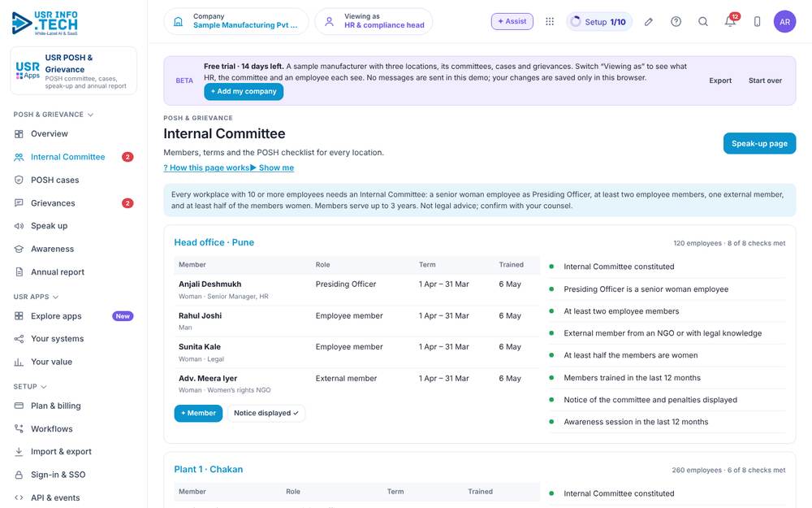This screenshot has width=812, height=508.
Task: Click the search magnifier icon
Action: (x=702, y=21)
